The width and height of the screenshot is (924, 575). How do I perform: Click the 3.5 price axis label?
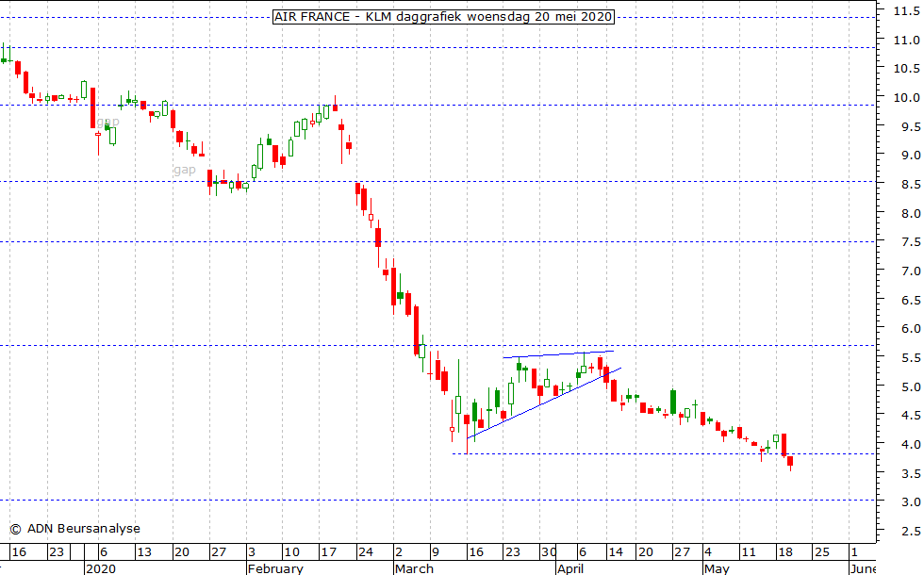(911, 473)
